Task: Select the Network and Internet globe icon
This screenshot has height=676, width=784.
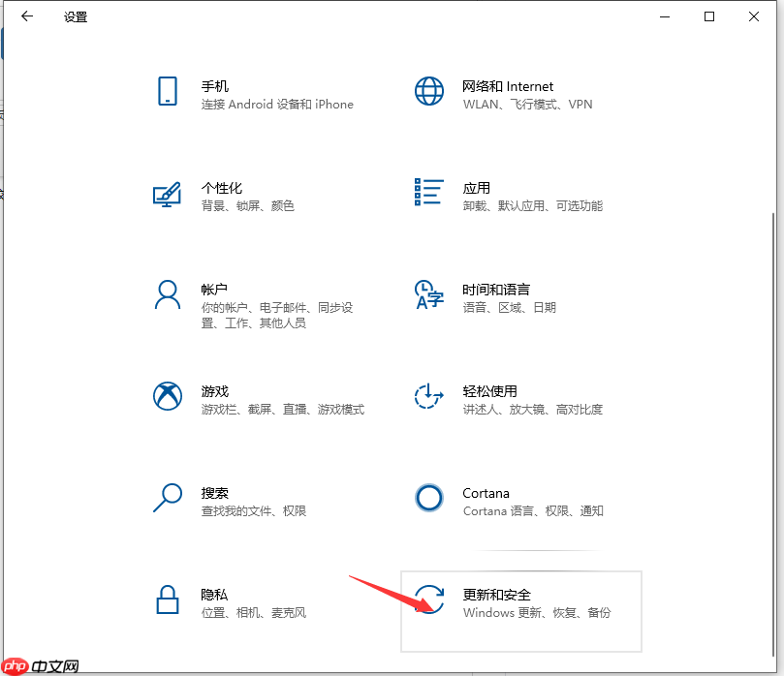Action: (428, 92)
